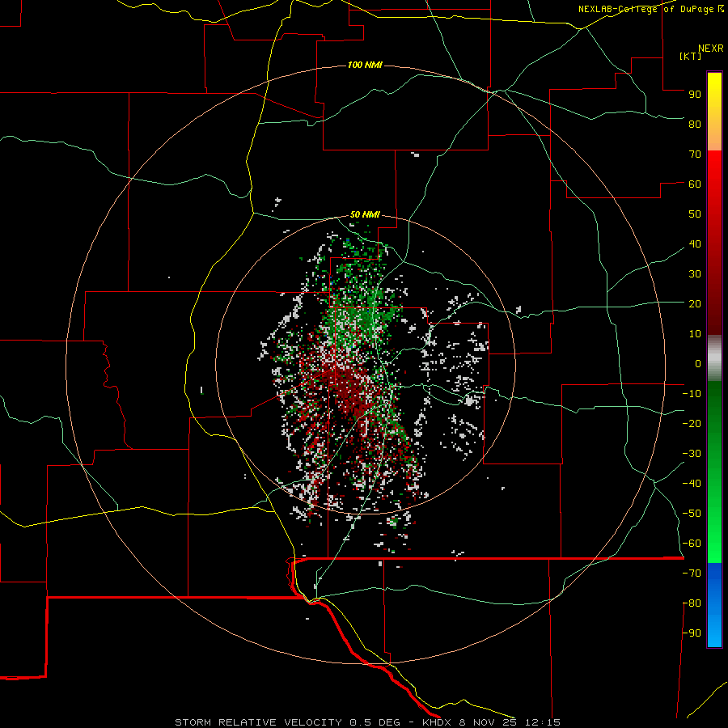Screen dimensions: 728x728
Task: Select the gray zero band of the velocity scale
Action: click(x=714, y=358)
